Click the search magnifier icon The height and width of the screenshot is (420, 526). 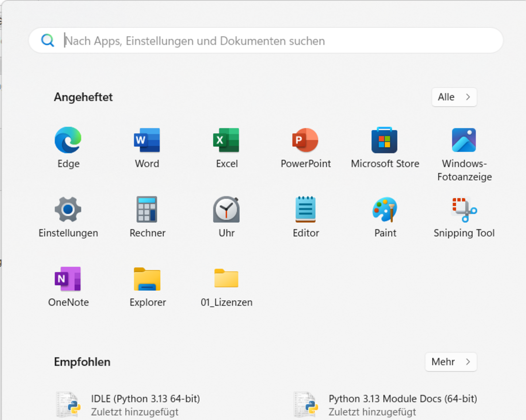(x=47, y=41)
